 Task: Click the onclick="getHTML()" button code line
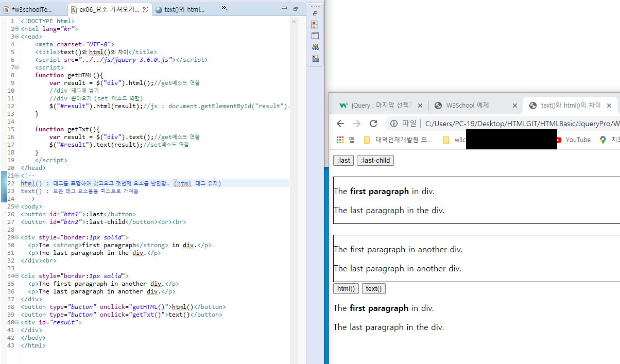(123, 307)
